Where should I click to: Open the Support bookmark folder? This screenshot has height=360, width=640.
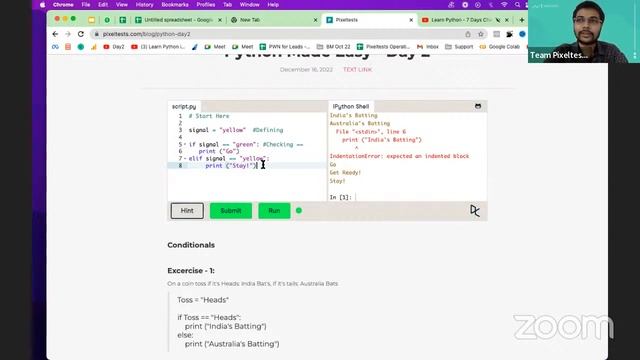click(x=459, y=47)
